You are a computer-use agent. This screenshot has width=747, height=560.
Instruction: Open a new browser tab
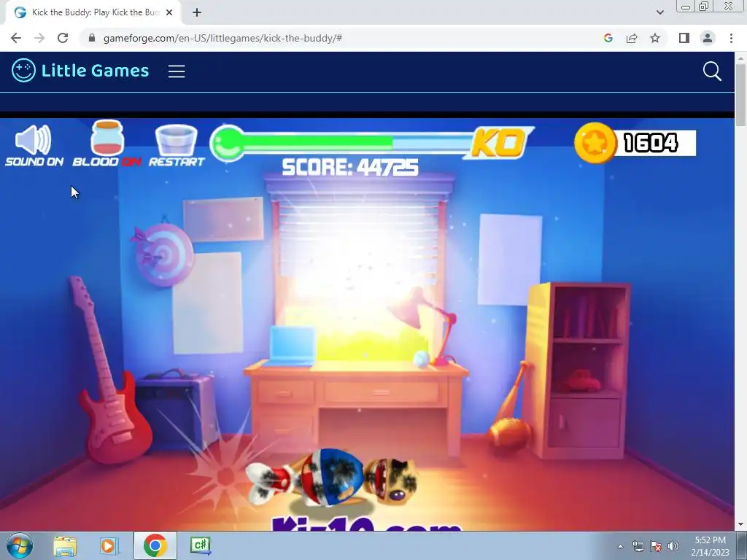point(197,12)
